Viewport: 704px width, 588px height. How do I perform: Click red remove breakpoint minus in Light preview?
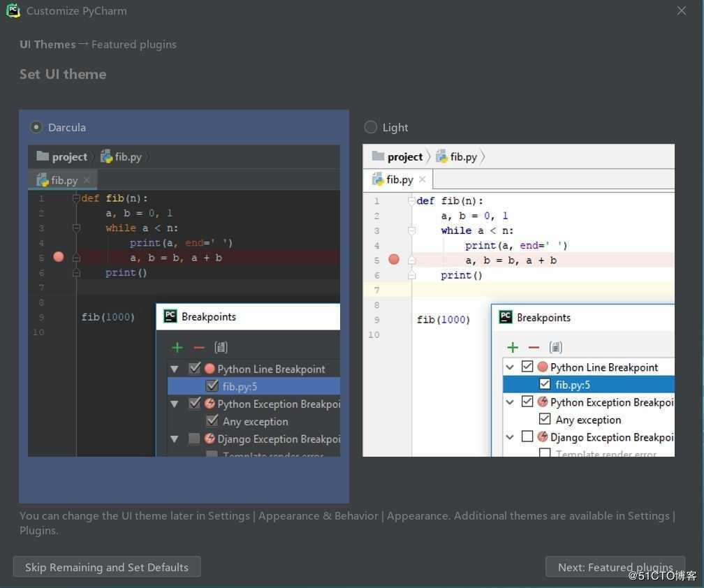click(x=534, y=347)
